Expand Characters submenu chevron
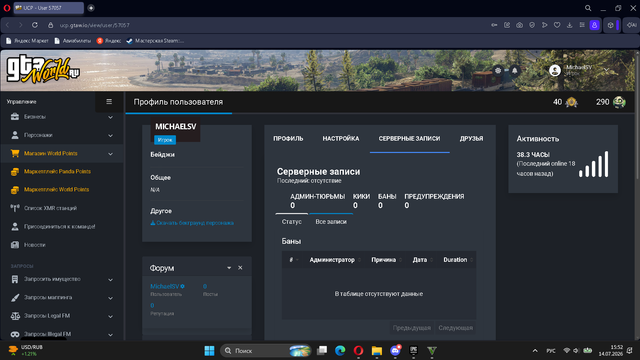Screen dimensions: 640x360 pyautogui.click(x=110, y=136)
